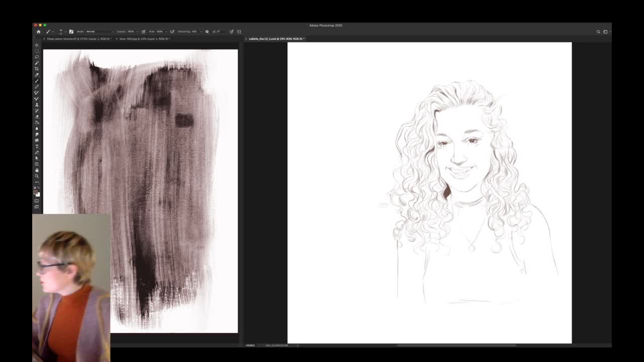Enable airbrush mode in the options bar
Viewport: 644px width, 362px height.
click(173, 31)
